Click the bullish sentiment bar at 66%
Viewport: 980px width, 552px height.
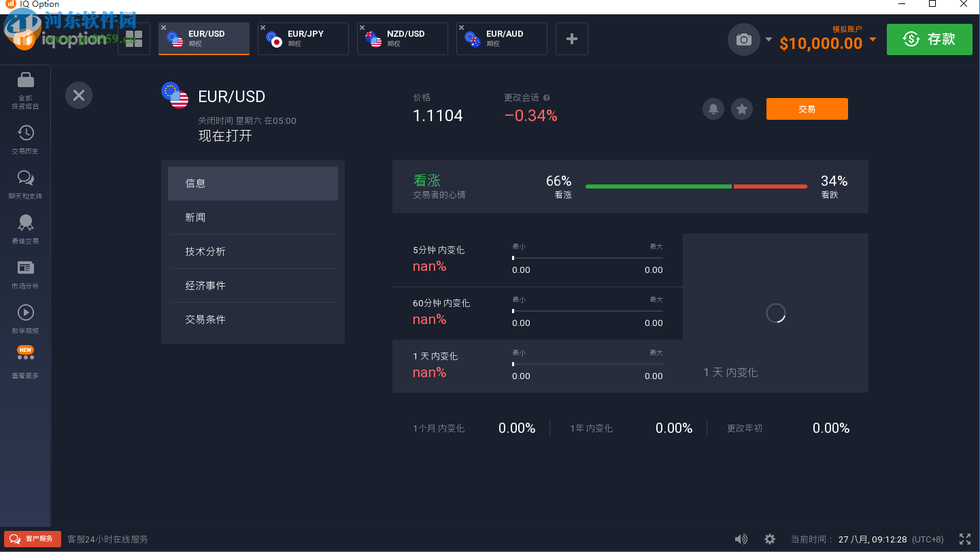[x=658, y=186]
